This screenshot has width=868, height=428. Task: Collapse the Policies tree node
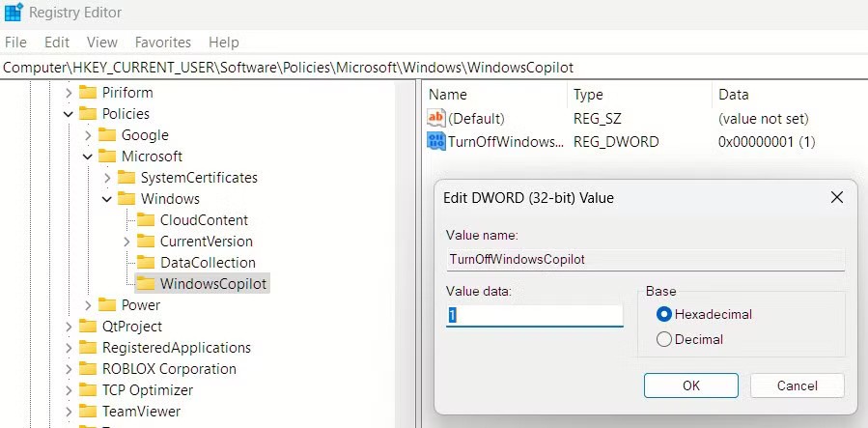tap(69, 114)
